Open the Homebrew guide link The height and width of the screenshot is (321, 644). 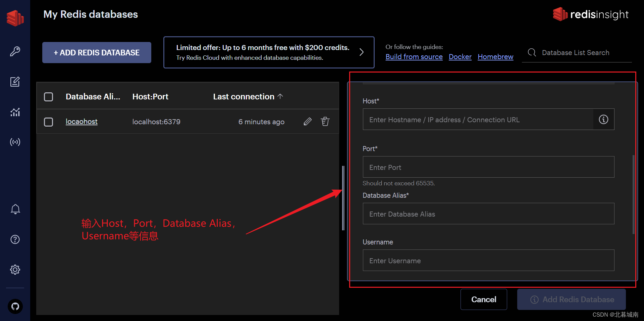tap(495, 57)
